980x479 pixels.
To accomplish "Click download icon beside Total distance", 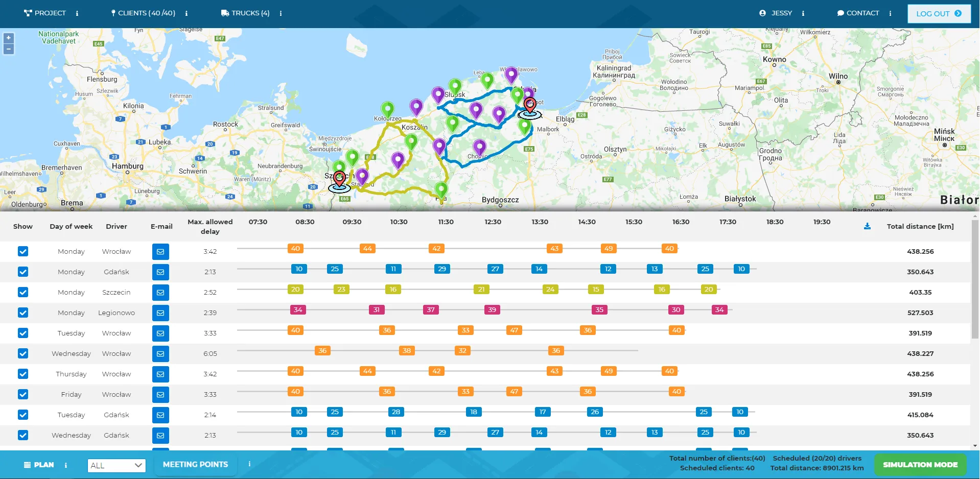I will tap(867, 226).
